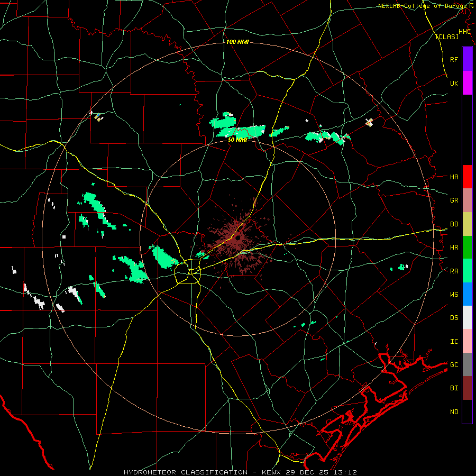The image size is (476, 476).
Task: Click the HA legend label
Action: tap(454, 177)
